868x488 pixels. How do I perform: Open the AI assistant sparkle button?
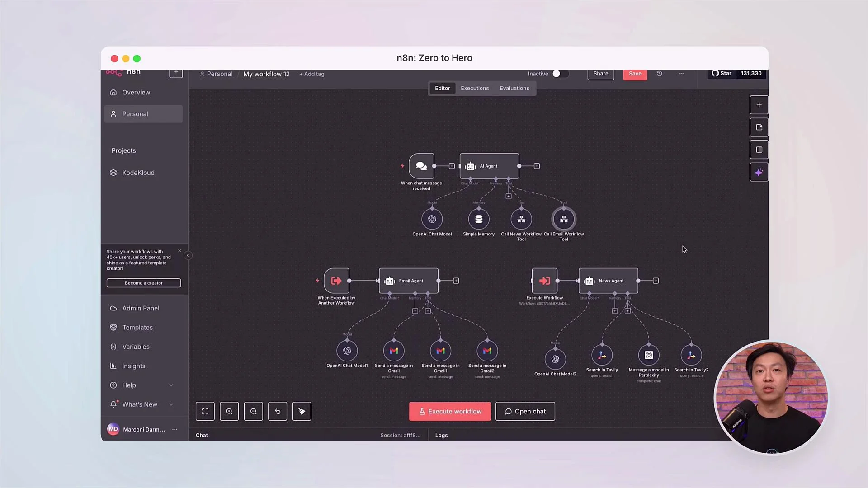tap(759, 172)
